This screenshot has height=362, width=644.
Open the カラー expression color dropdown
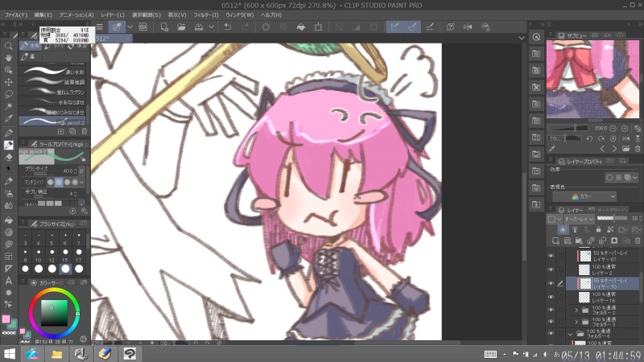click(x=584, y=196)
